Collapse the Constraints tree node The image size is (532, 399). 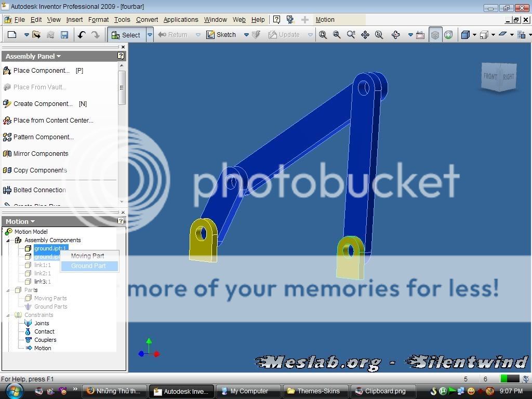tap(8, 315)
